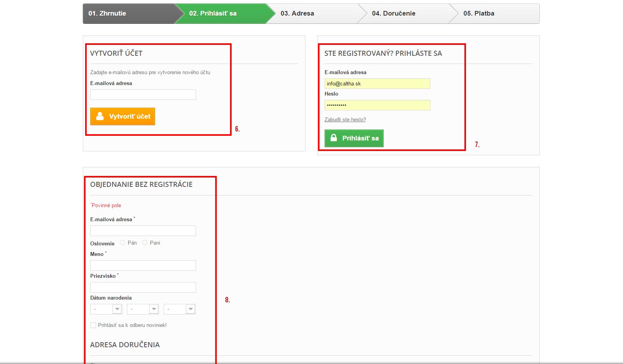Click Ste registrovaný? Prihláste sa heading
The width and height of the screenshot is (623, 364).
(x=383, y=53)
